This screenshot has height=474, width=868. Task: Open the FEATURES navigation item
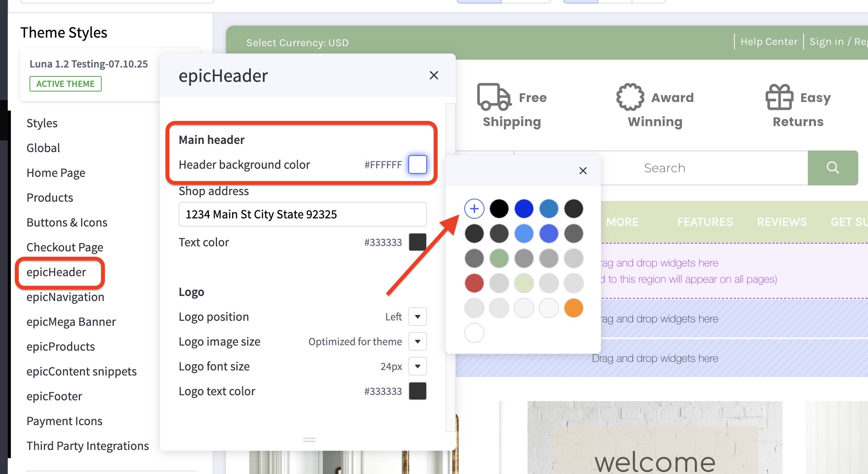705,221
